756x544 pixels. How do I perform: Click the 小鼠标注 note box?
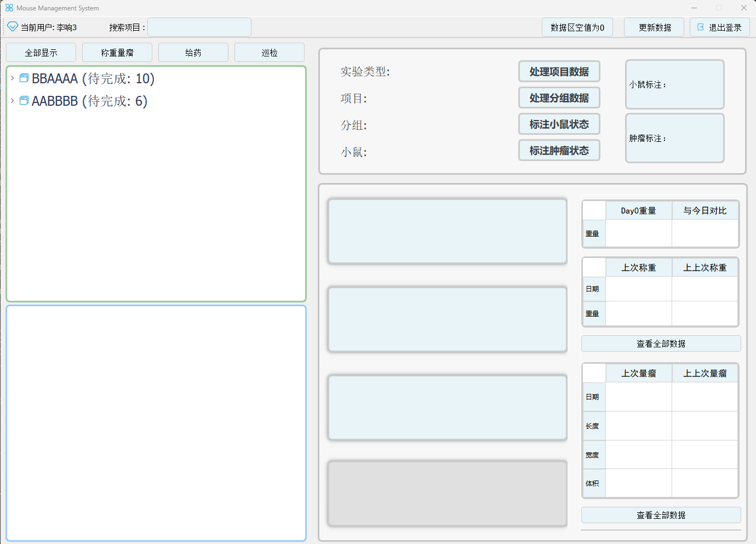(x=675, y=84)
